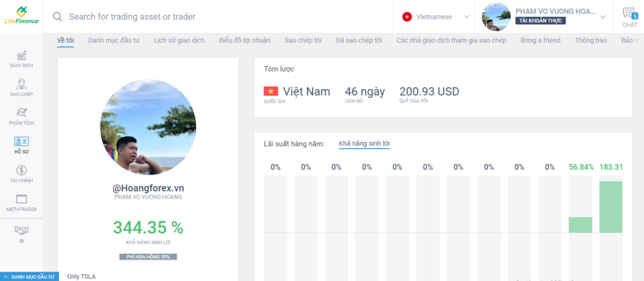Click the Vietnam flag language icon
Screen dimensions: 644x281
tap(407, 17)
